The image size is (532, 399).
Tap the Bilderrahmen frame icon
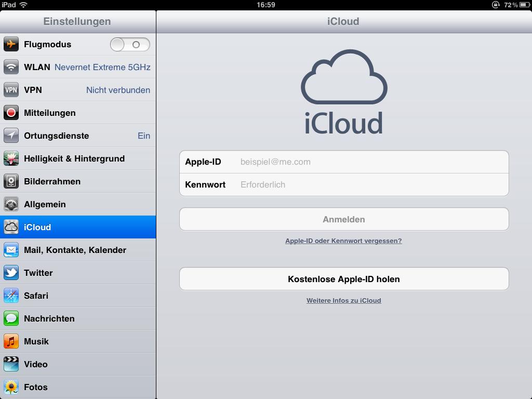coord(11,181)
